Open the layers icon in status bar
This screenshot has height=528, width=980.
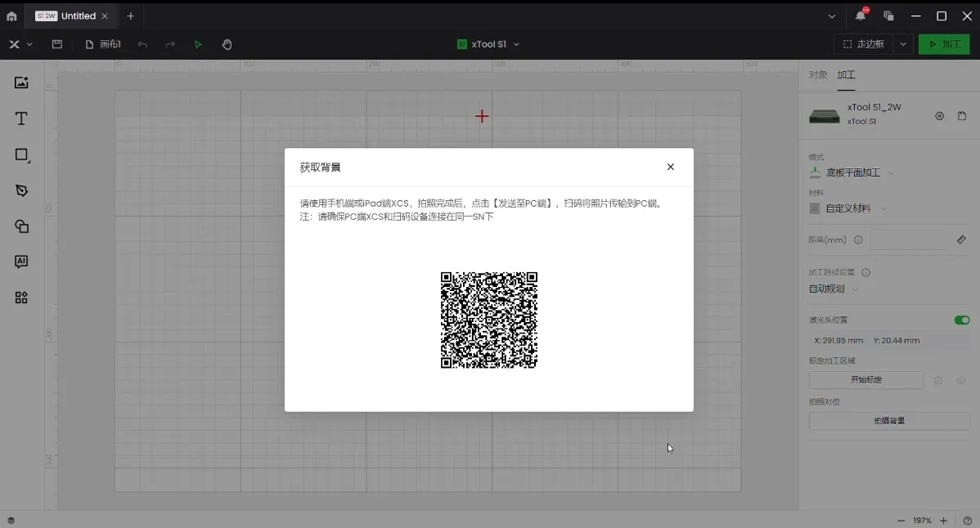(x=11, y=521)
